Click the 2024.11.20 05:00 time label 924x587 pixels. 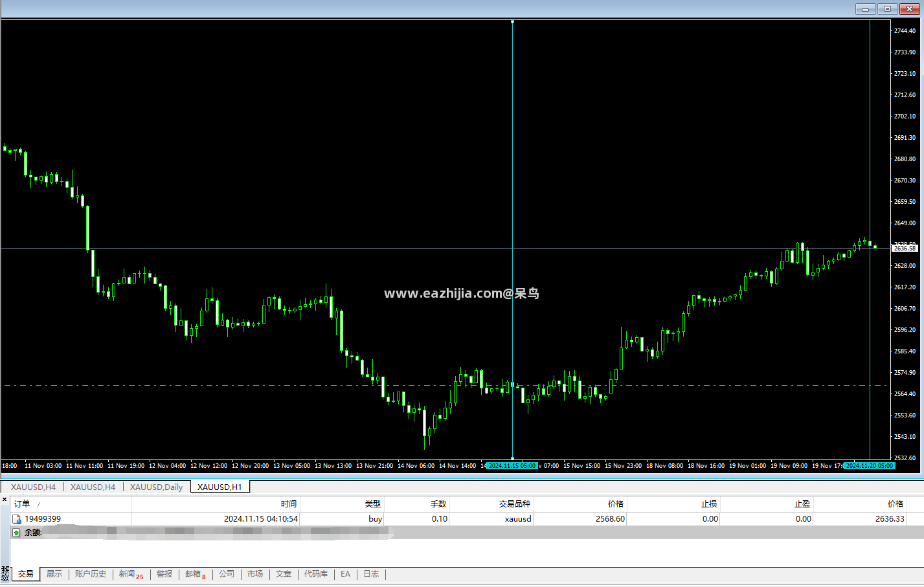[x=870, y=466]
